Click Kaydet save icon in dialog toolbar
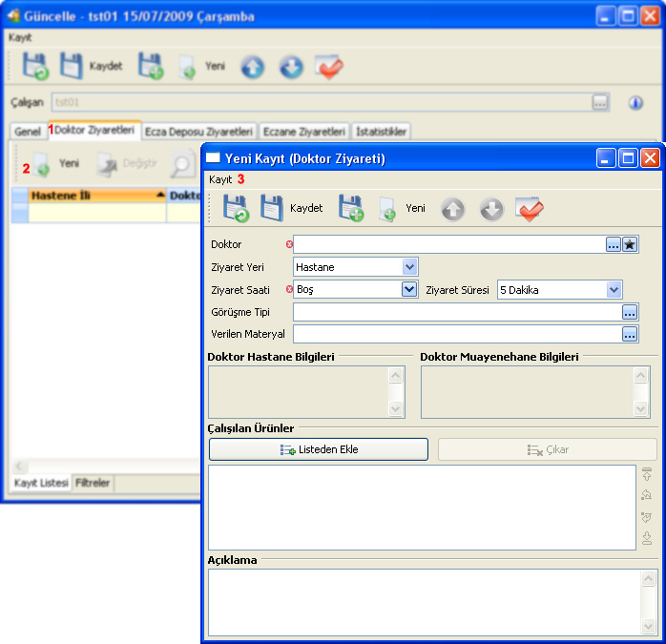The height and width of the screenshot is (644, 666). coord(273,208)
